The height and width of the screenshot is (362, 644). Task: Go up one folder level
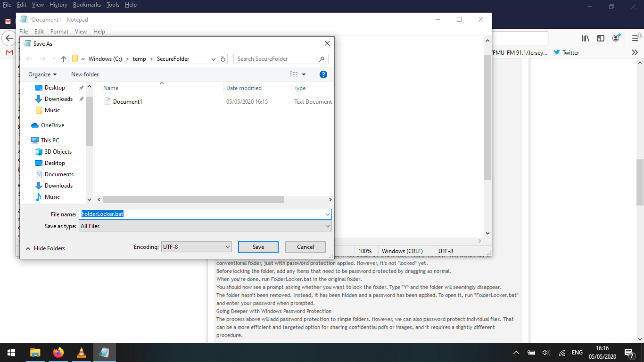tap(64, 59)
